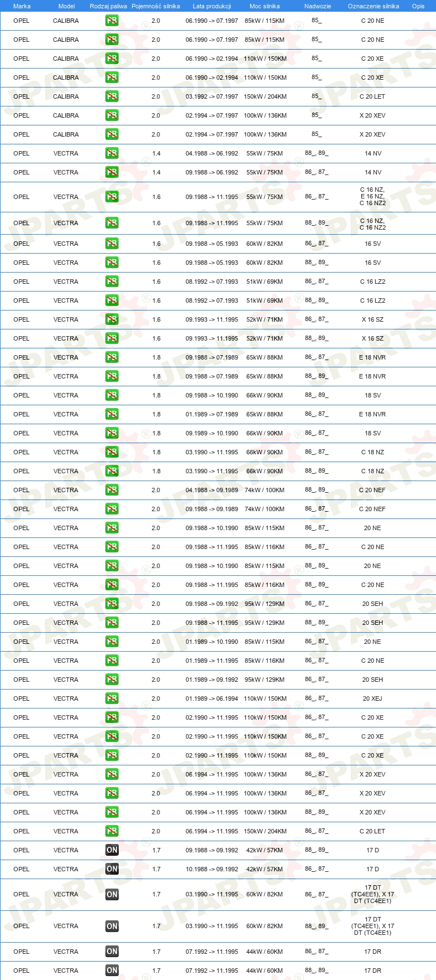Click the petrol icon in the C 16 LZ2 86_, 87_ row
This screenshot has height=980, width=436.
(112, 282)
